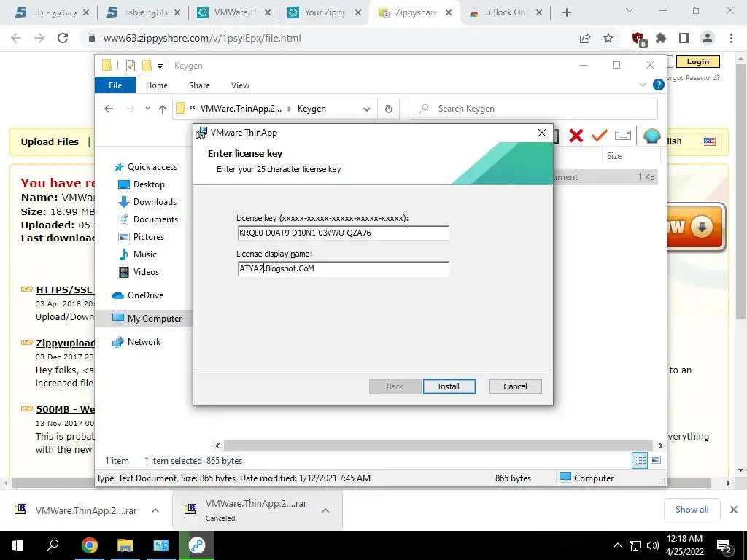Open the Home ribbon tab
The image size is (747, 560).
[157, 85]
